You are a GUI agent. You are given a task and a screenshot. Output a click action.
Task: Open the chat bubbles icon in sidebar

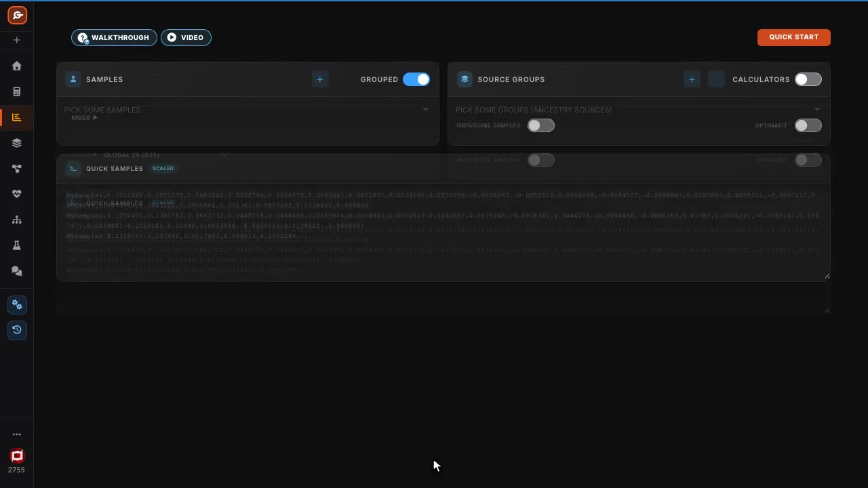[17, 271]
